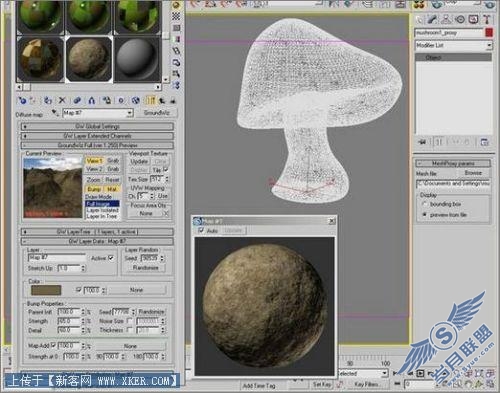Click the Sample UV Tiling icon
The width and height of the screenshot is (500, 393).
tap(176, 28)
